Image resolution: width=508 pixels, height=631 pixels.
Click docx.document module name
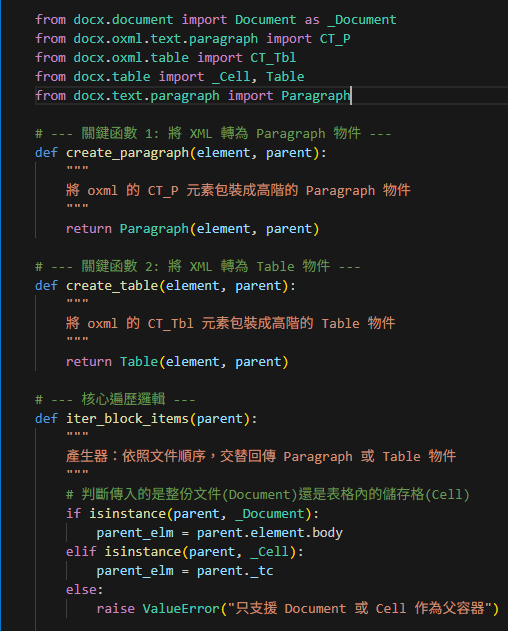pyautogui.click(x=123, y=20)
